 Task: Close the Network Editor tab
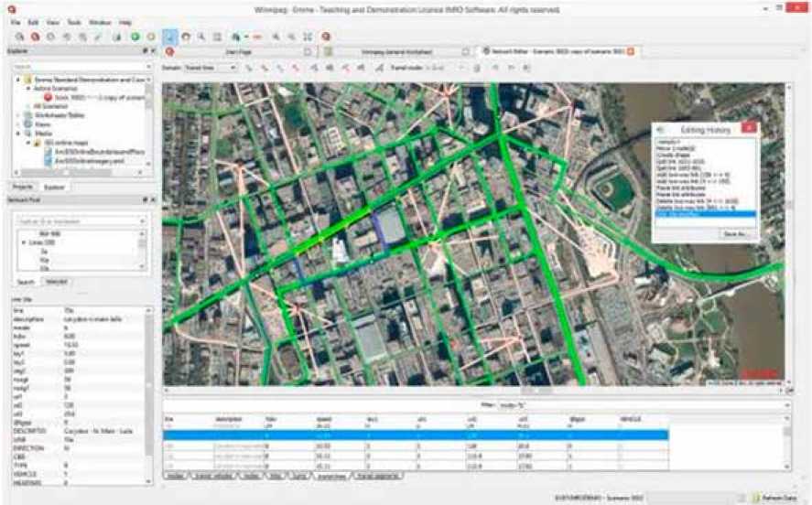pos(631,51)
